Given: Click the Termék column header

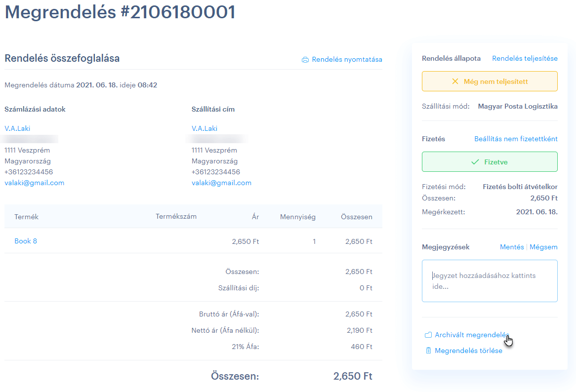Looking at the screenshot, I should [27, 217].
